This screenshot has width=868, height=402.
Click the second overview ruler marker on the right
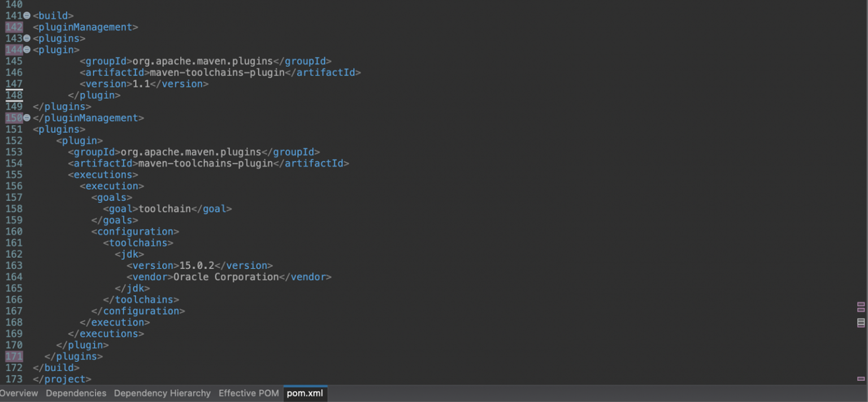click(861, 310)
